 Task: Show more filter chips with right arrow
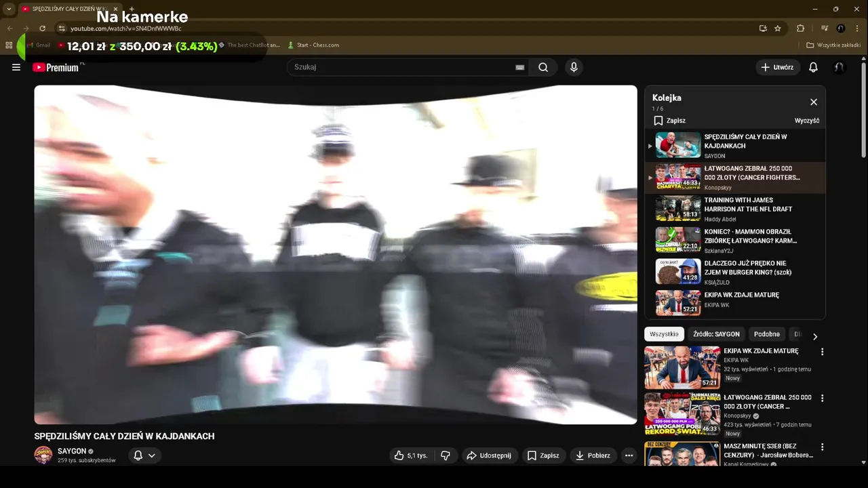(x=815, y=336)
